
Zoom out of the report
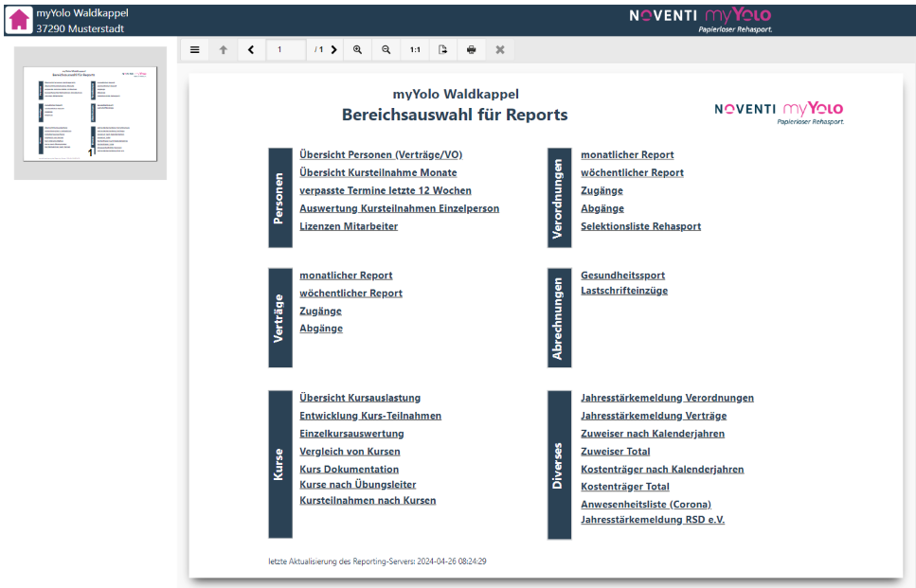pos(386,50)
